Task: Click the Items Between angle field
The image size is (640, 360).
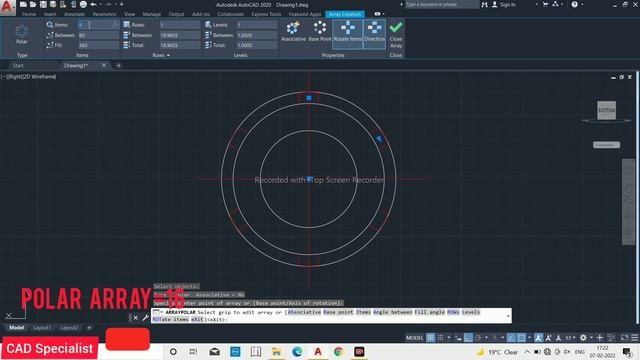Action: (x=98, y=35)
